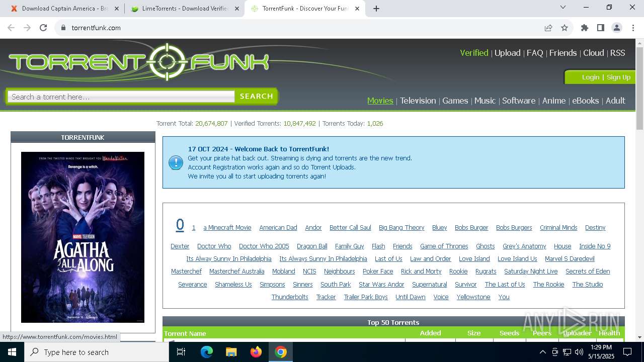Open the tab search chevron
The height and width of the screenshot is (362, 644).
(x=563, y=8)
